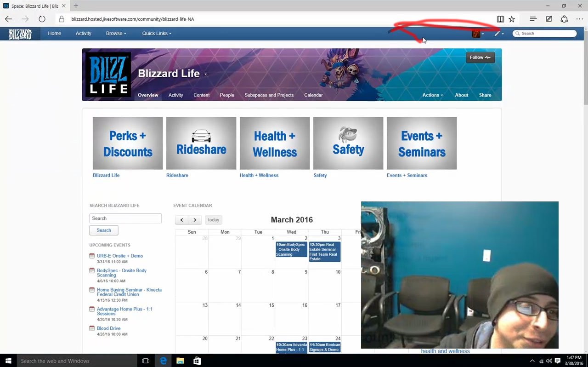The image size is (588, 367).
Task: Open the Actions dropdown
Action: click(433, 95)
